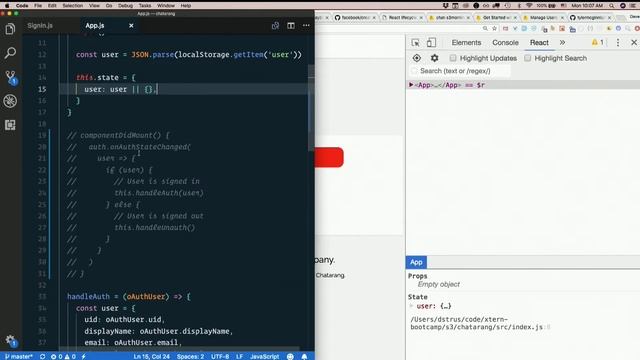Screen dimensions: 640x360
Task: Click the red button on the web page
Action: [329, 157]
